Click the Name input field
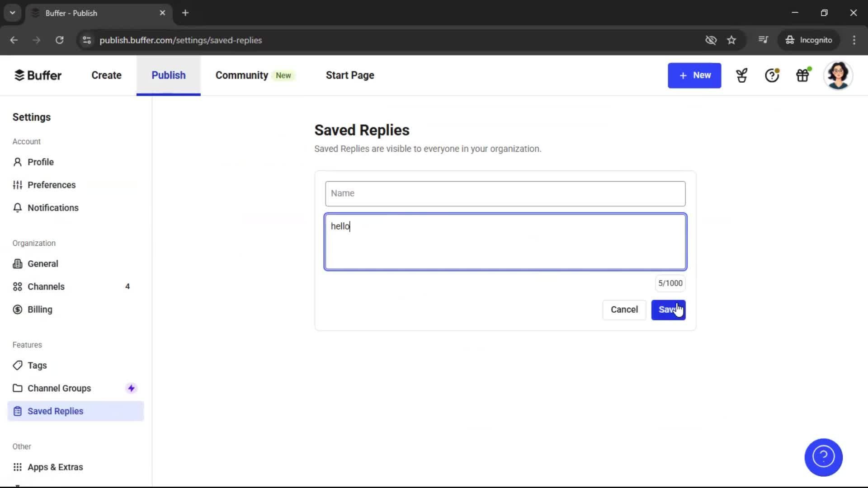The image size is (868, 488). point(505,193)
